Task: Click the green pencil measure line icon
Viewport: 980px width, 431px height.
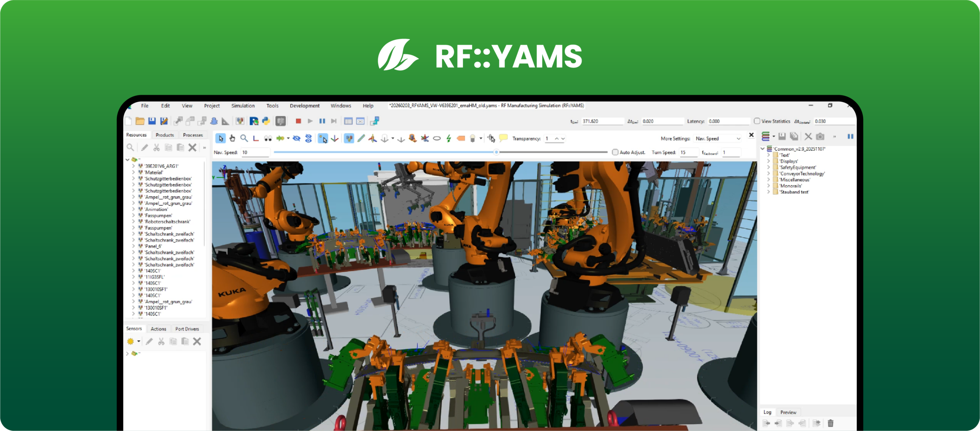Action: click(361, 138)
